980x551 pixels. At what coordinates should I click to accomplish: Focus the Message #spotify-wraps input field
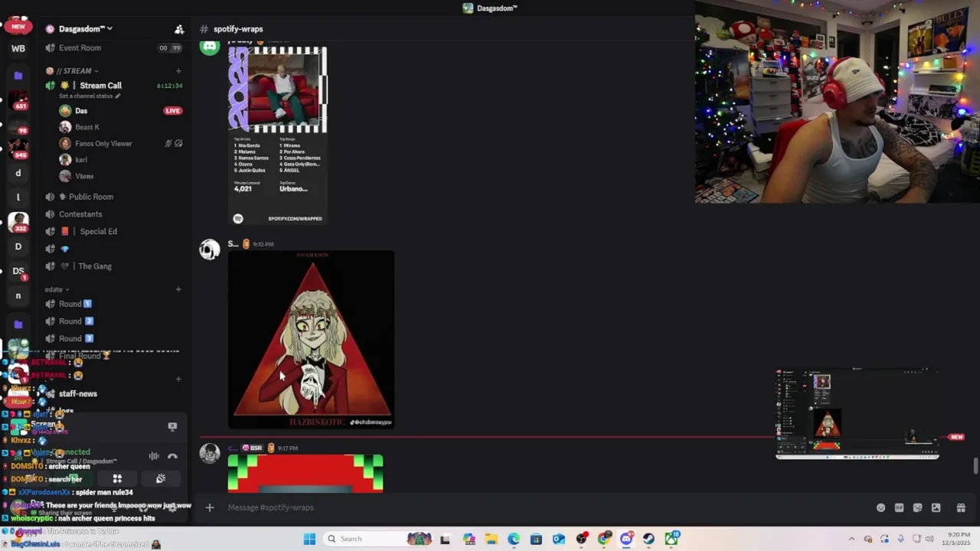(536, 507)
